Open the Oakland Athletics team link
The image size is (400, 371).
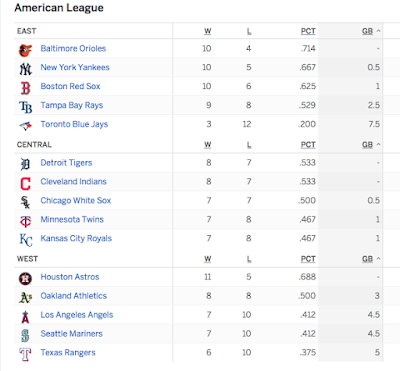tap(74, 296)
